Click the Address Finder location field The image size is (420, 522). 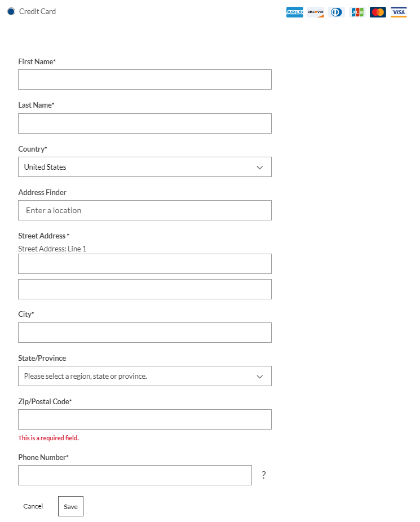(145, 210)
